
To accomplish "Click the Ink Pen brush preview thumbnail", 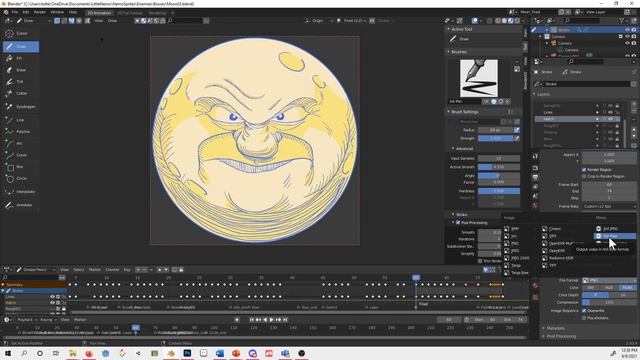I will pos(479,78).
